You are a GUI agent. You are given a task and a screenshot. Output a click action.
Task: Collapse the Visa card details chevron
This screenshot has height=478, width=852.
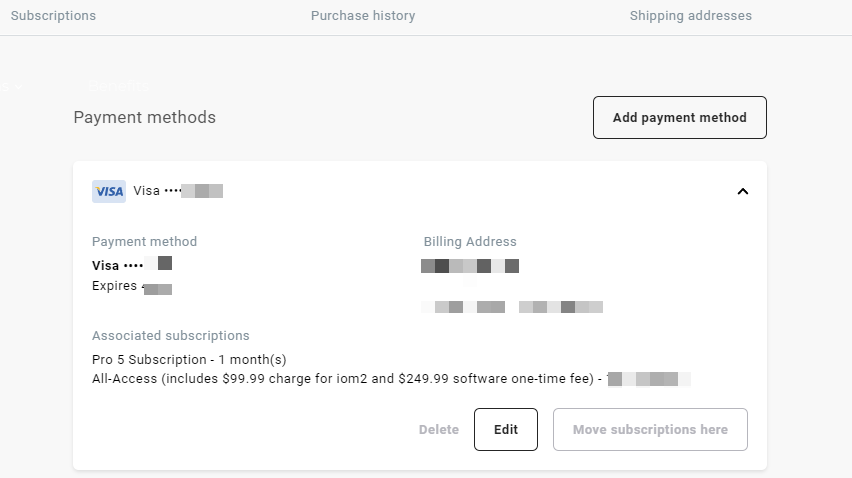[743, 191]
